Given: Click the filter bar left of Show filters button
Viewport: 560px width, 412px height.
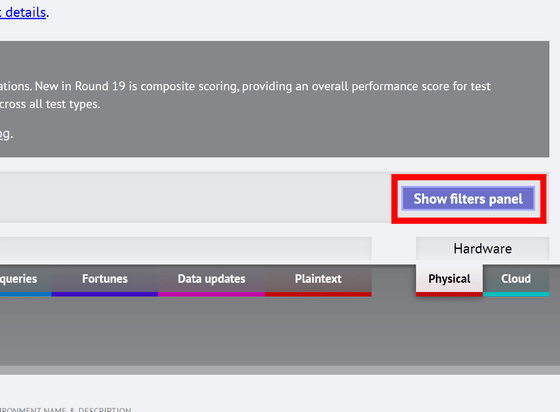Looking at the screenshot, I should click(195, 198).
